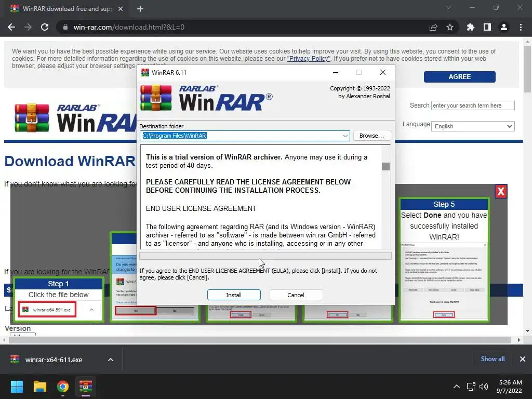This screenshot has height=399, width=532.
Task: Close the install steps overlay with red X
Action: (501, 192)
